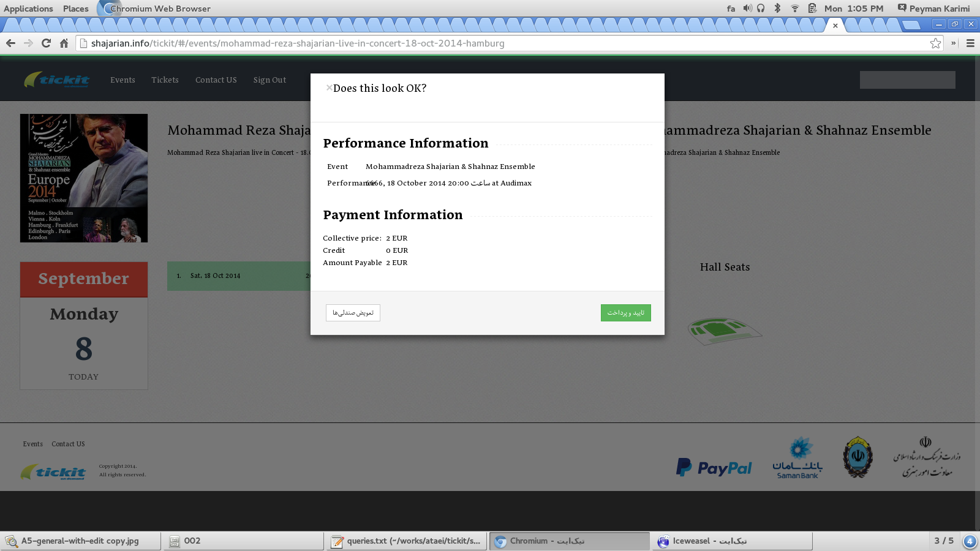
Task: Open the Shajarian Europe 2014 poster image
Action: pos(84,178)
